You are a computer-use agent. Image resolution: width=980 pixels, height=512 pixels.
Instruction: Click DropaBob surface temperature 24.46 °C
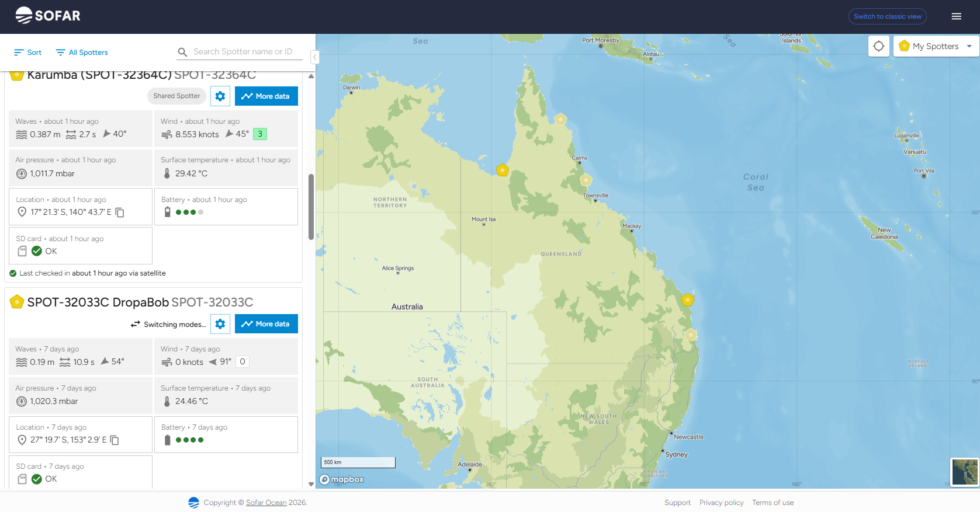point(192,401)
